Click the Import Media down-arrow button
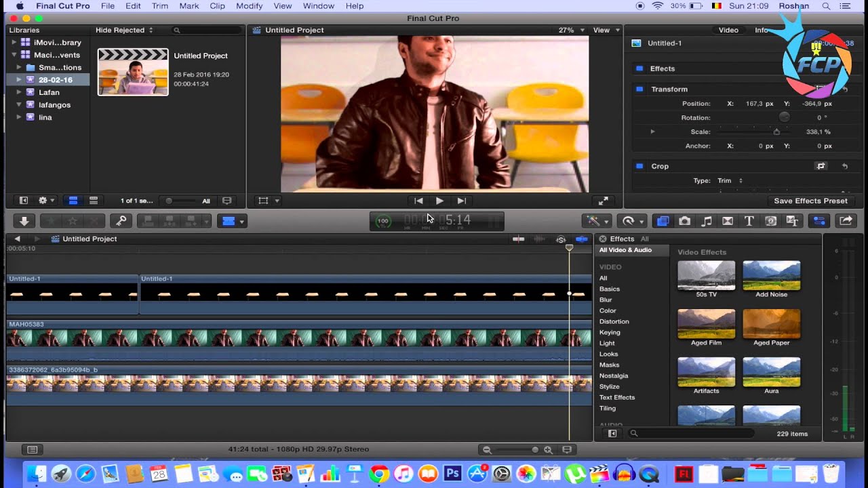 pyautogui.click(x=24, y=221)
